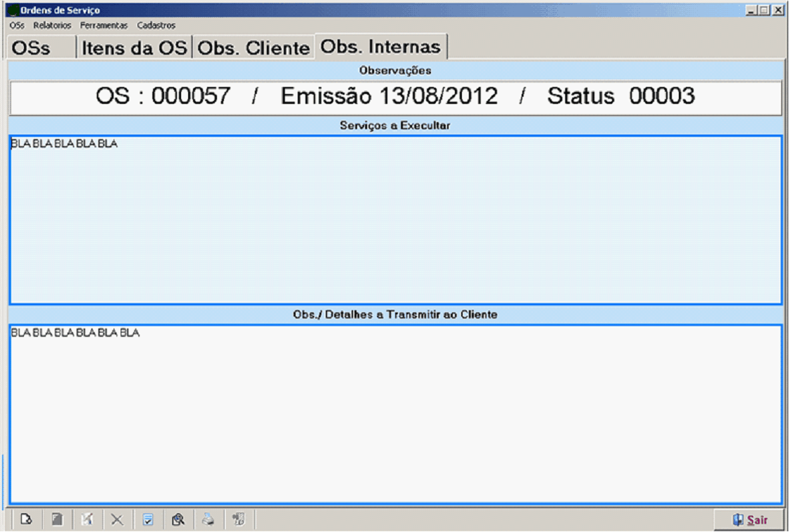Image resolution: width=789 pixels, height=532 pixels.
Task: Click the magnifier search toolbar icon
Action: (x=178, y=520)
